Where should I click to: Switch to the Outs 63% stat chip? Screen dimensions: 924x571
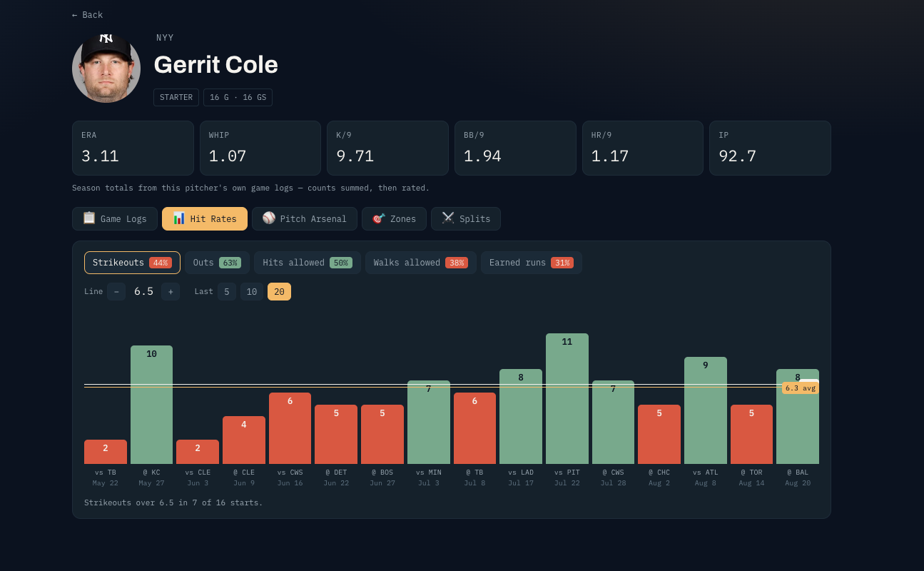(217, 263)
